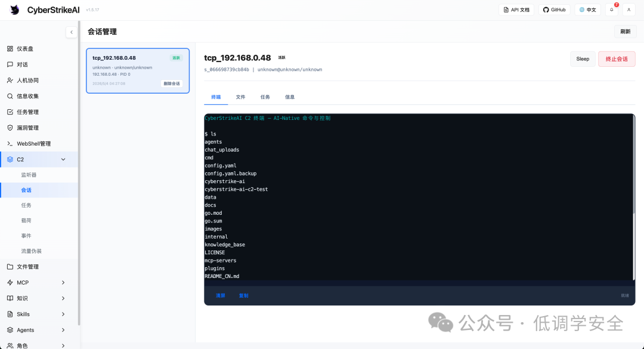Click the CyberStrikeAI logo
Viewport: 644px width, 349px height.
click(15, 10)
